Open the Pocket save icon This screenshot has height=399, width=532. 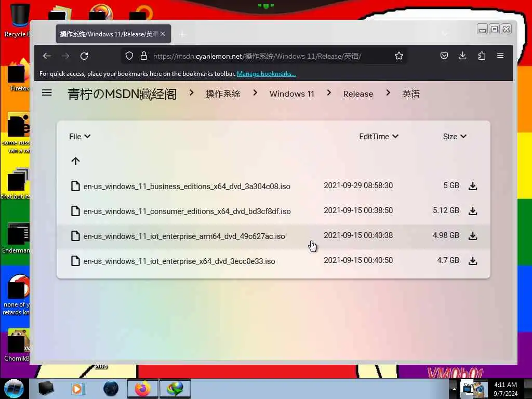pos(444,56)
